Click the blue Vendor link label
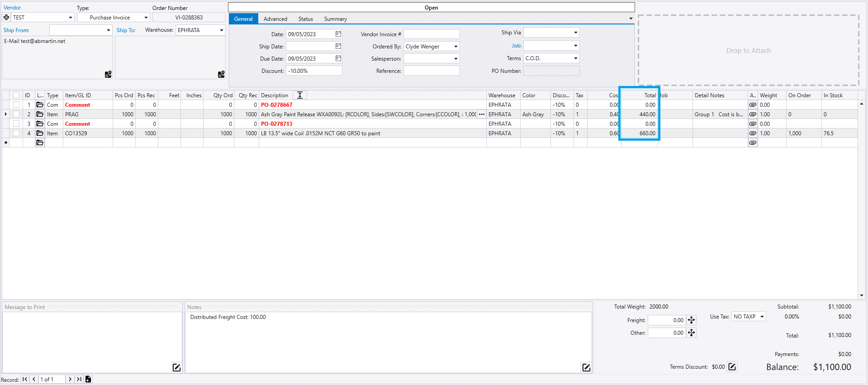The height and width of the screenshot is (385, 868). (x=12, y=8)
